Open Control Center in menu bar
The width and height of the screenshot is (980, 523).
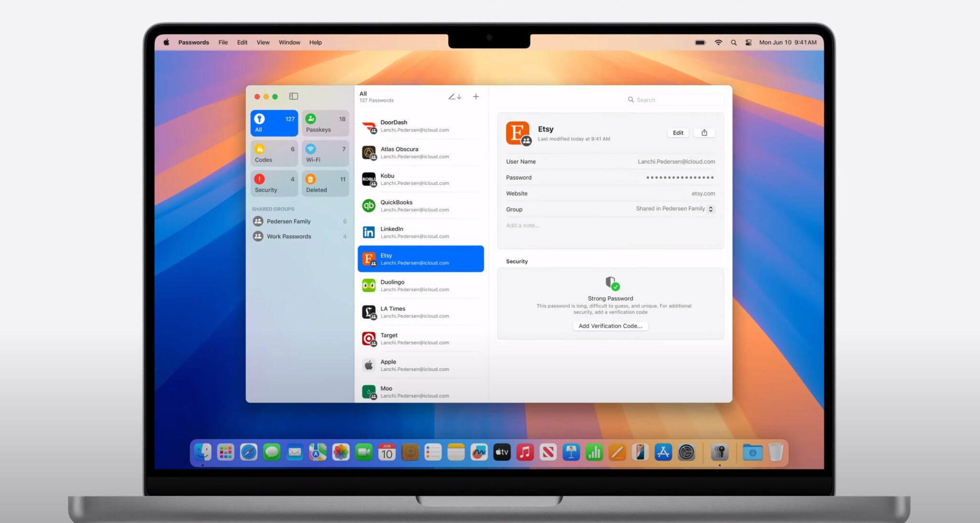pyautogui.click(x=748, y=43)
